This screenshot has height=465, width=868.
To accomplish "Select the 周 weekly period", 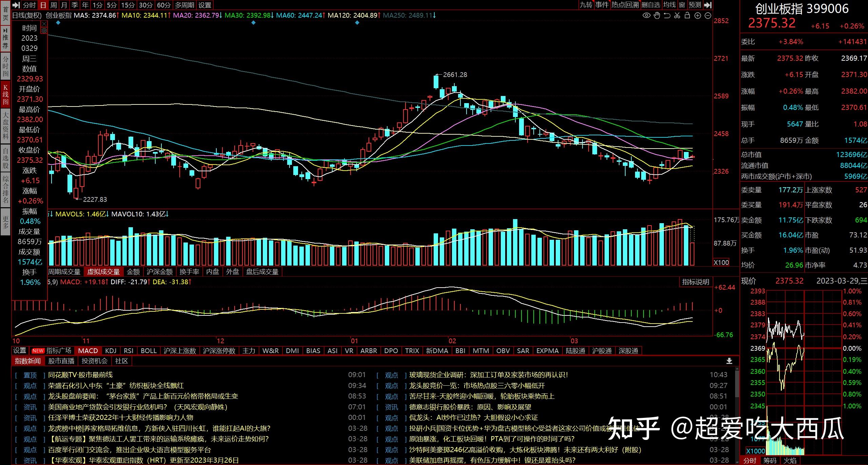I will click(54, 5).
